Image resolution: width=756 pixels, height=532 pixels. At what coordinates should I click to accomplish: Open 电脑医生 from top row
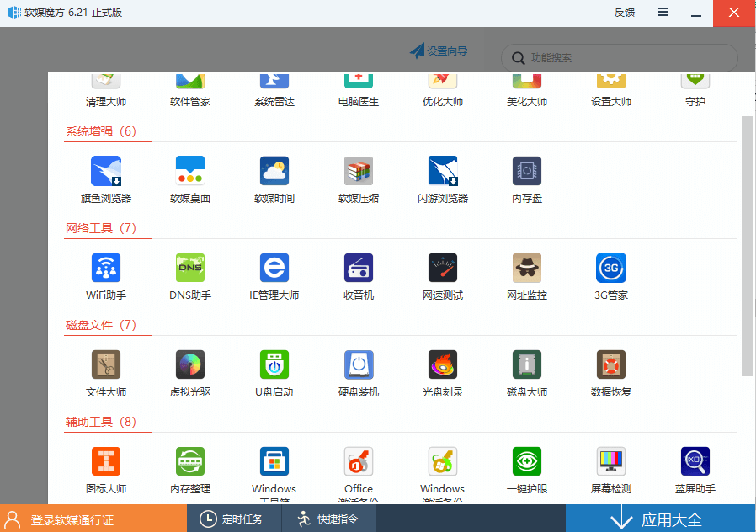tap(359, 81)
